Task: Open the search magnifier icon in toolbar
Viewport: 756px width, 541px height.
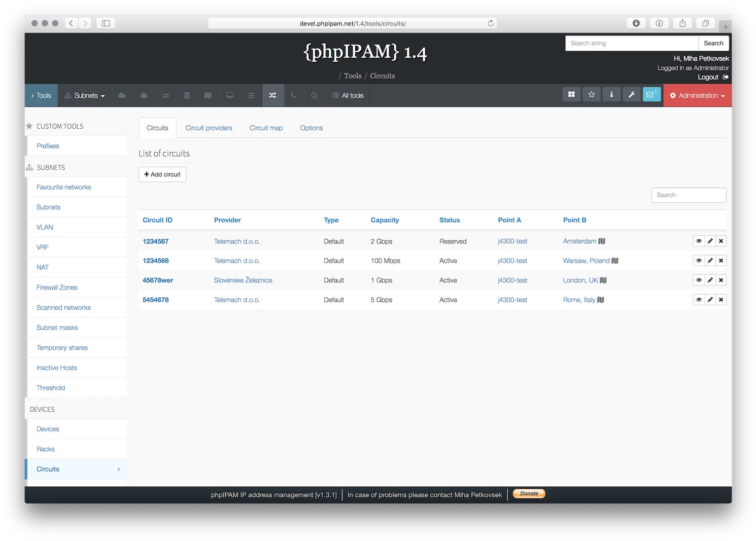Action: tap(314, 95)
